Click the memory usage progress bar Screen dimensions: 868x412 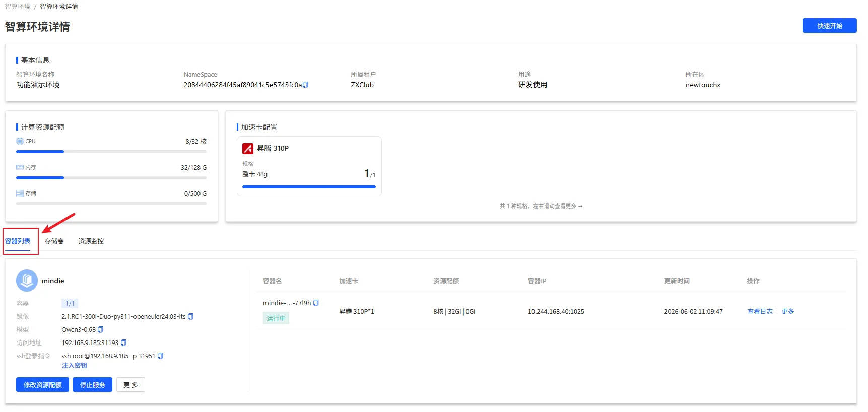click(x=111, y=178)
